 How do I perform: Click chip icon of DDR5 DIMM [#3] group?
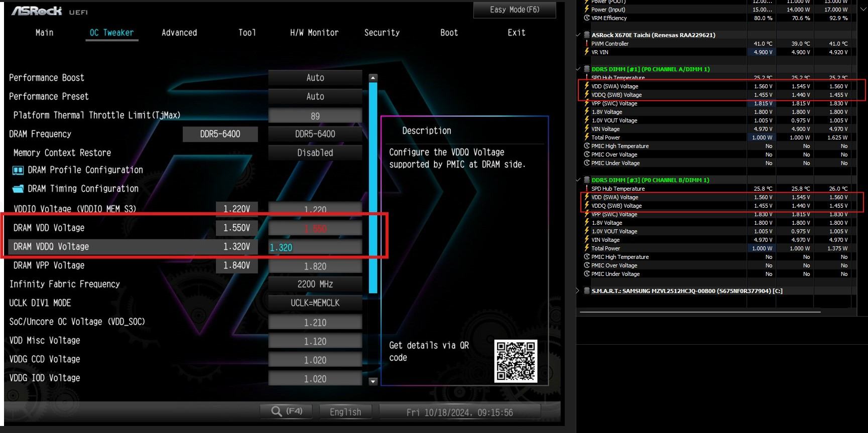coord(586,180)
